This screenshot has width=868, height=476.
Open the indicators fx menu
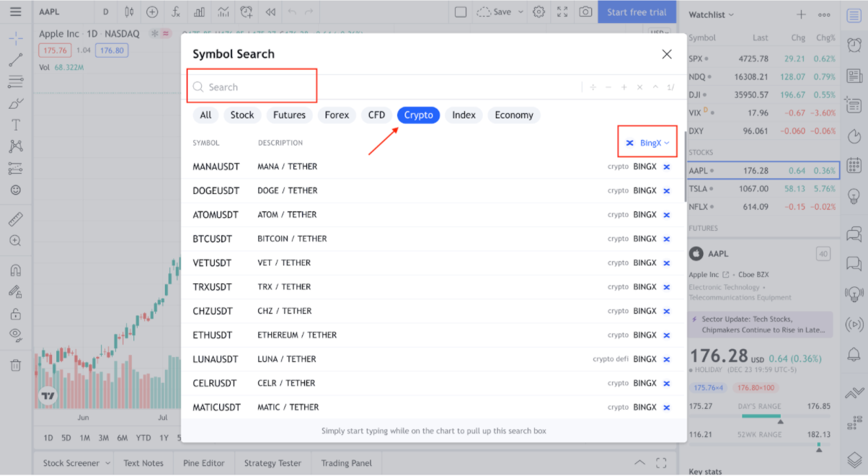[x=176, y=12]
